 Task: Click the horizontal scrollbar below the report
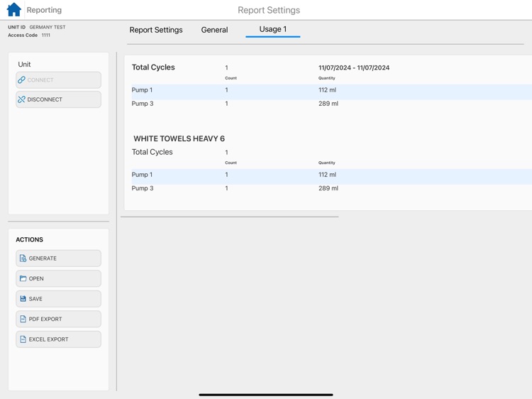click(230, 217)
